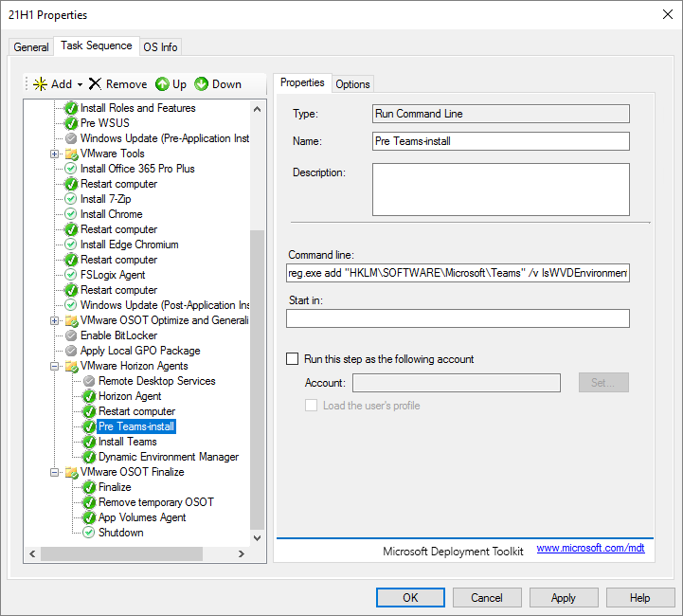683x616 pixels.
Task: Click the green Down arrow icon
Action: 202,84
